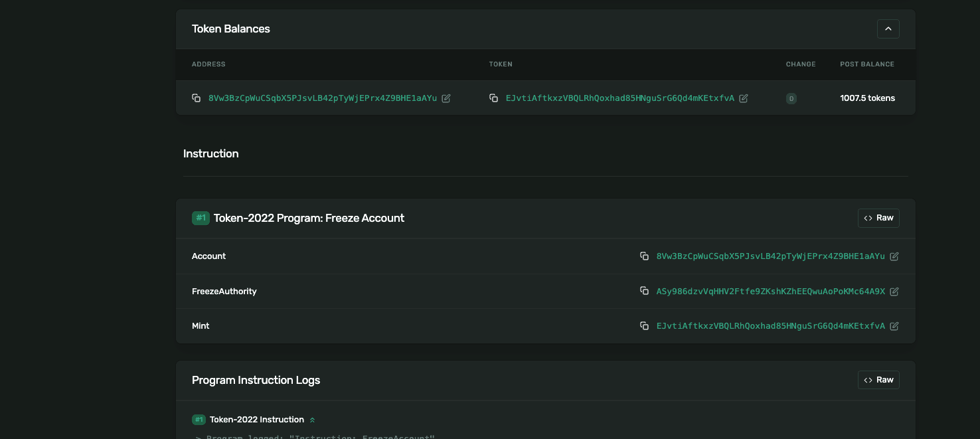Viewport: 980px width, 439px height.
Task: Edit label for FreezeAuthority address
Action: click(x=894, y=291)
